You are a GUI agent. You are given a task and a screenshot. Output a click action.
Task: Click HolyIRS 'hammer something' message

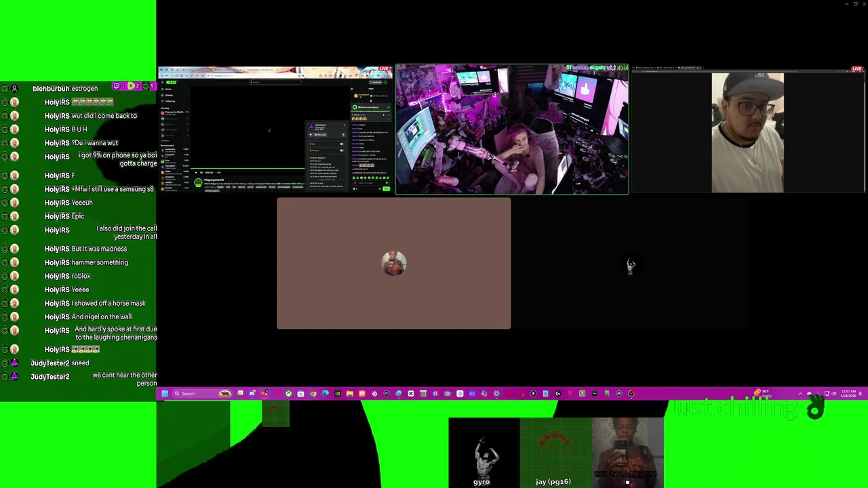[100, 262]
